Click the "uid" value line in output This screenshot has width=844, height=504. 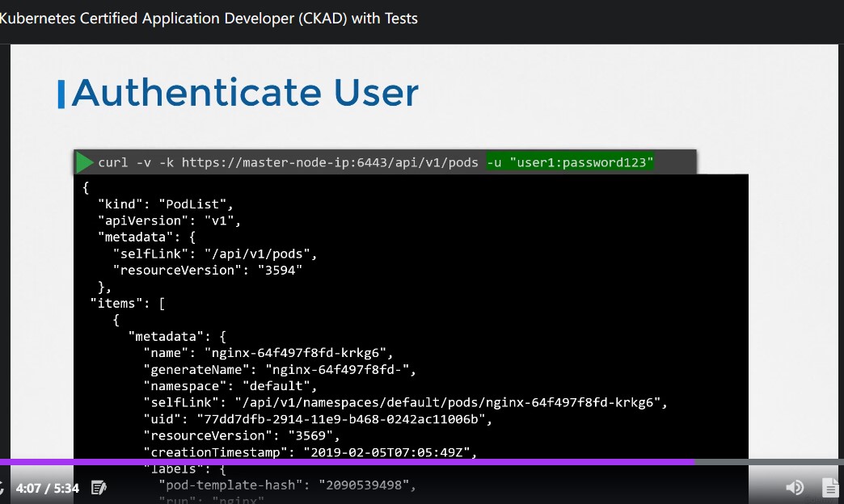[318, 419]
